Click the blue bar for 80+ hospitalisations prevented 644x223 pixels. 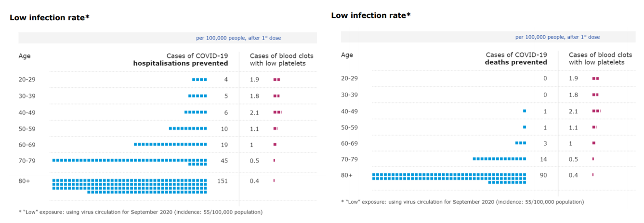pyautogui.click(x=130, y=186)
